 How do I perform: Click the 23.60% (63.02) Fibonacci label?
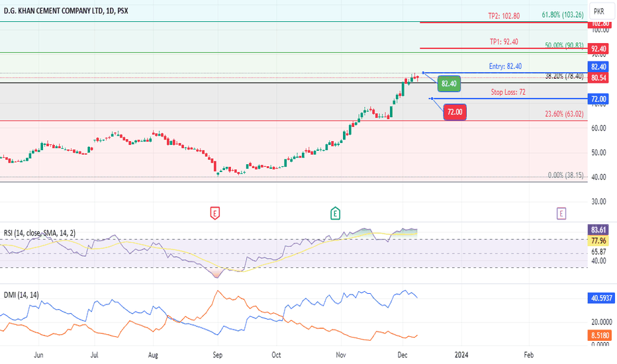pyautogui.click(x=564, y=114)
